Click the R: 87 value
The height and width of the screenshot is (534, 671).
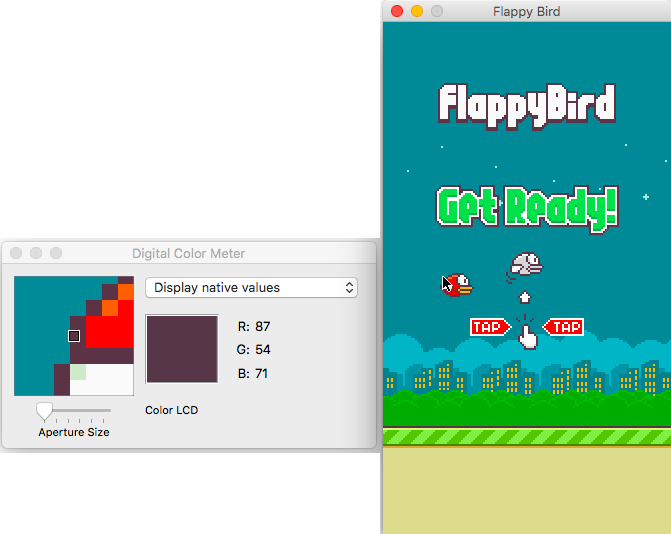tap(254, 326)
